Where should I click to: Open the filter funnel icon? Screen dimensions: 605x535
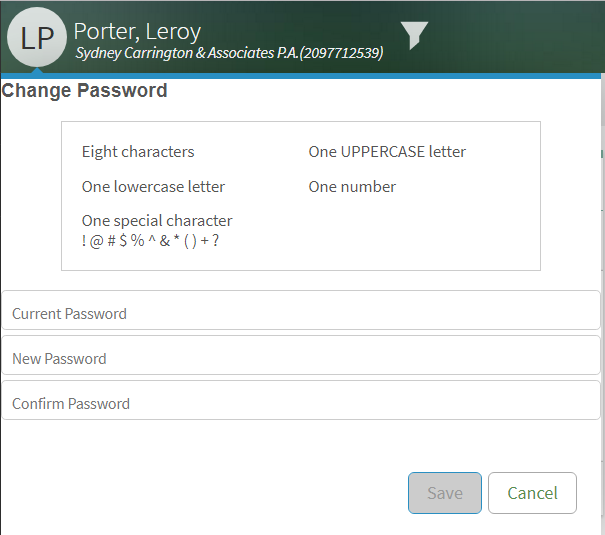click(415, 35)
